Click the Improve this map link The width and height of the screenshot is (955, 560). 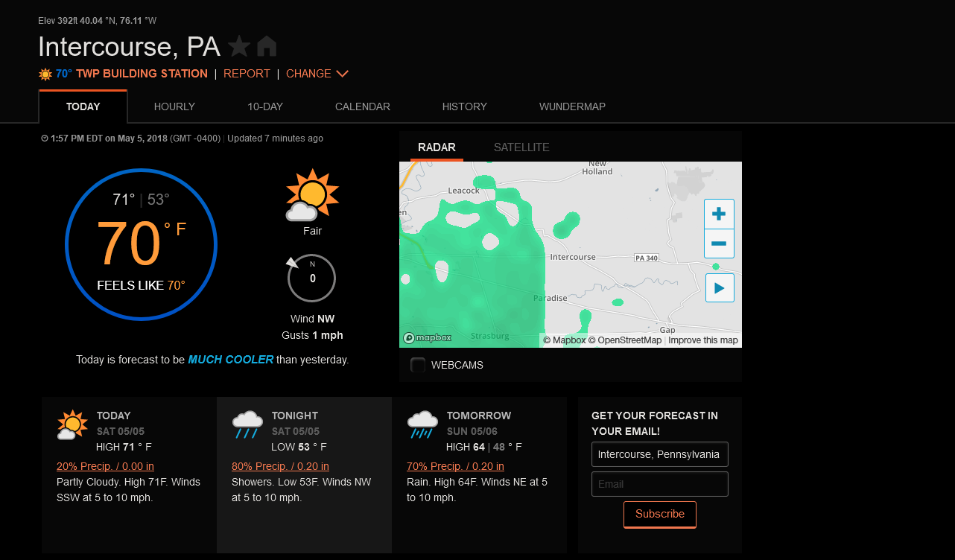coord(703,340)
